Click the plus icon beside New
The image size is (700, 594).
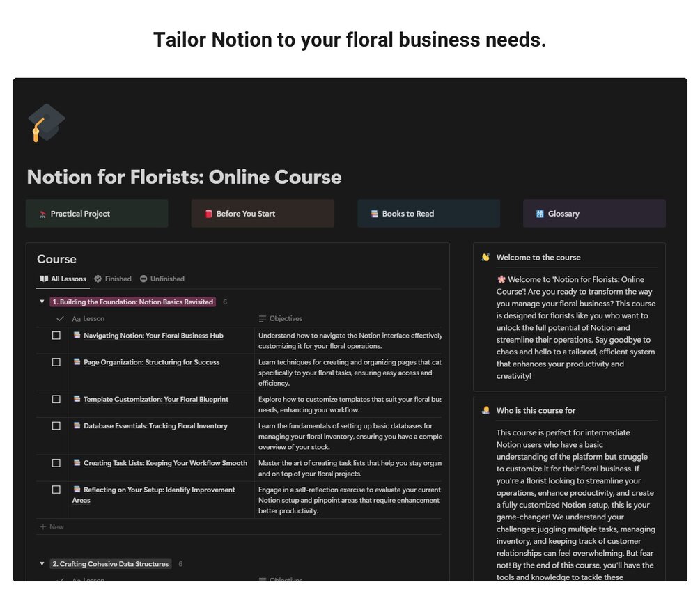tap(43, 526)
